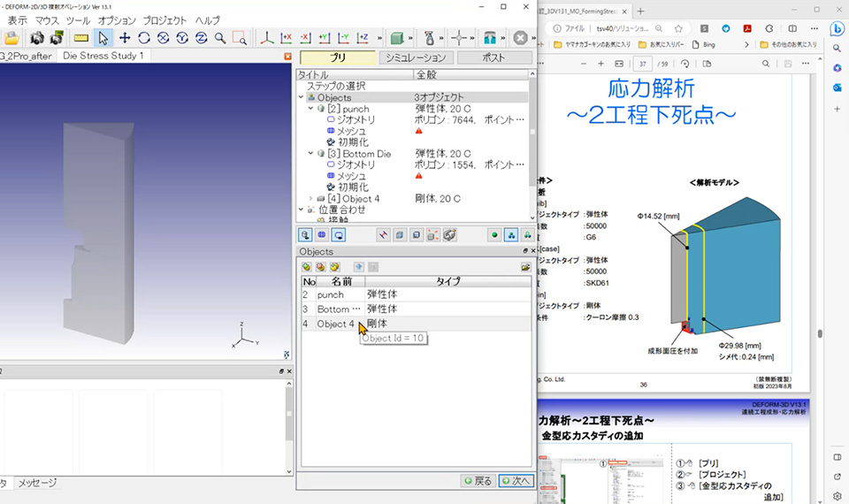
Task: Select the ruler measurement tool
Action: pos(81,38)
